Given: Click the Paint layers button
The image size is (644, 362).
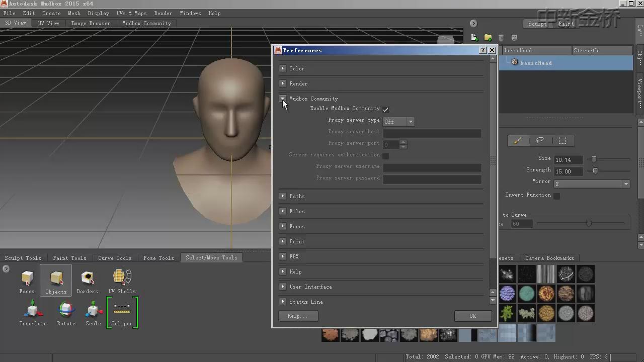Looking at the screenshot, I should pos(566,24).
